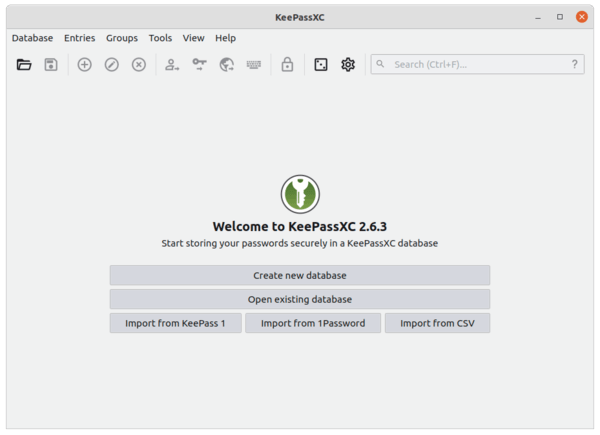Click Create new database button
This screenshot has width=600, height=435.
pyautogui.click(x=300, y=275)
